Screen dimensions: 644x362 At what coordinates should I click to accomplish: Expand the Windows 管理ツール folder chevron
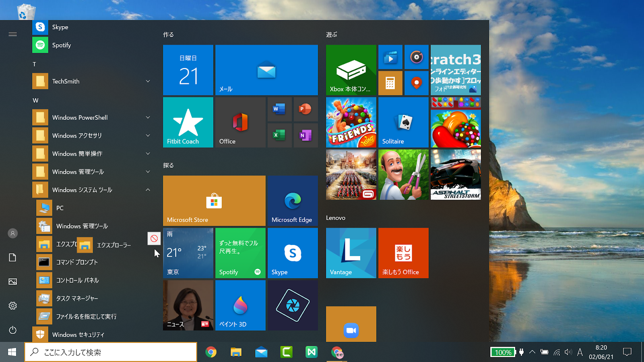(x=148, y=172)
